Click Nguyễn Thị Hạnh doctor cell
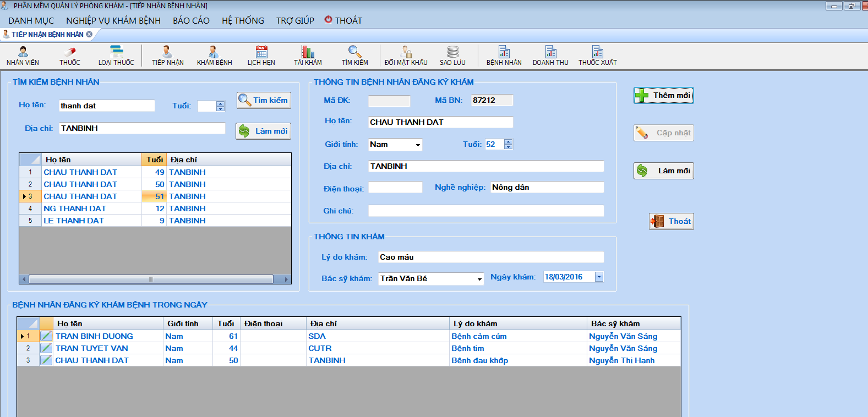The width and height of the screenshot is (868, 417). (634, 360)
